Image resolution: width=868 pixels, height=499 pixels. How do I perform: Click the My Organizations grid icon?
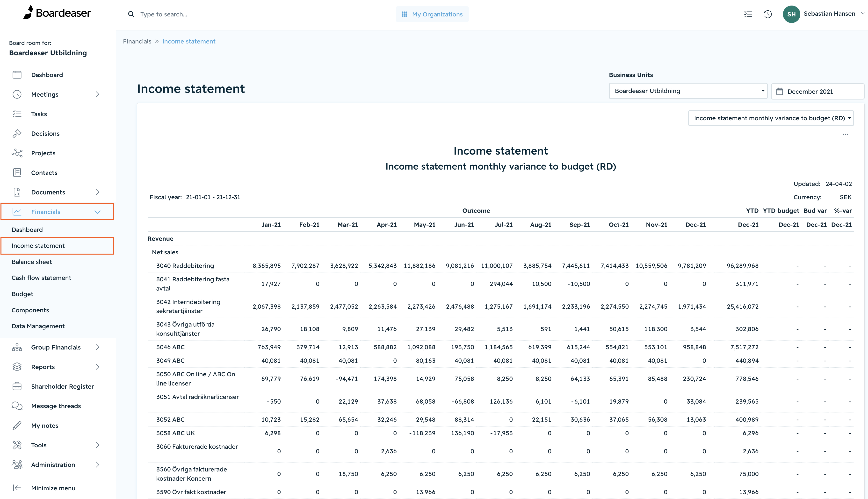(x=404, y=14)
